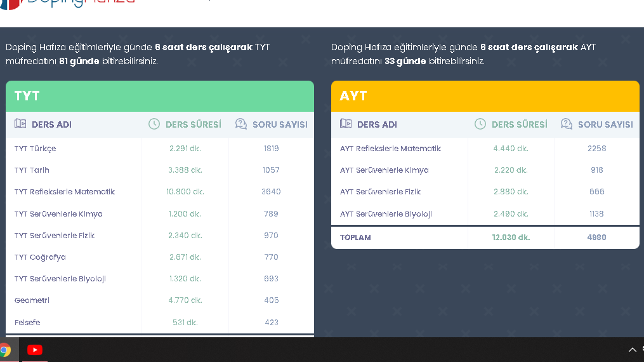This screenshot has width=644, height=362.
Task: Click the clock icon in AYT DERS SÜRESİ header
Action: [x=480, y=124]
